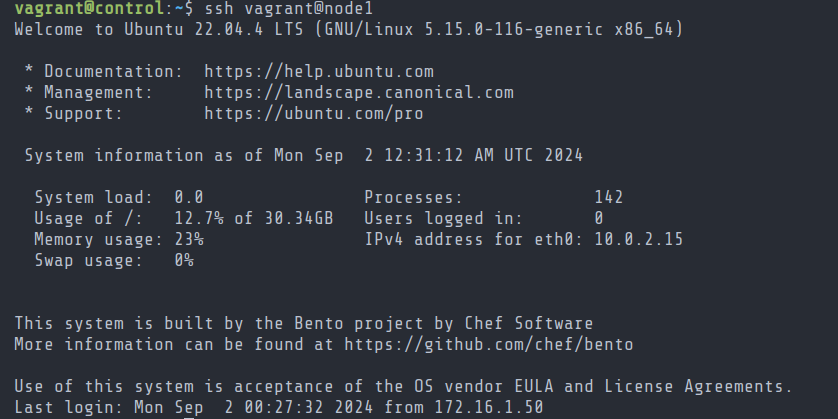Click the vagrant@control prompt text

click(89, 9)
